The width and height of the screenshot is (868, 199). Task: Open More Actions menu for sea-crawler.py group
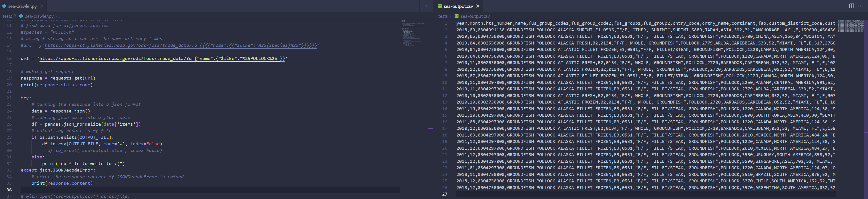tap(425, 6)
